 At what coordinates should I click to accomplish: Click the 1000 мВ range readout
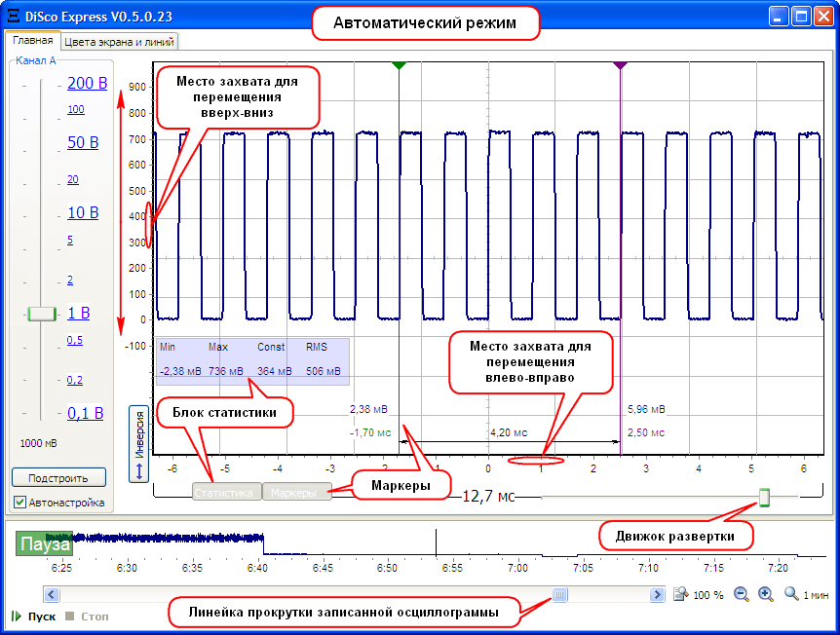coord(39,443)
